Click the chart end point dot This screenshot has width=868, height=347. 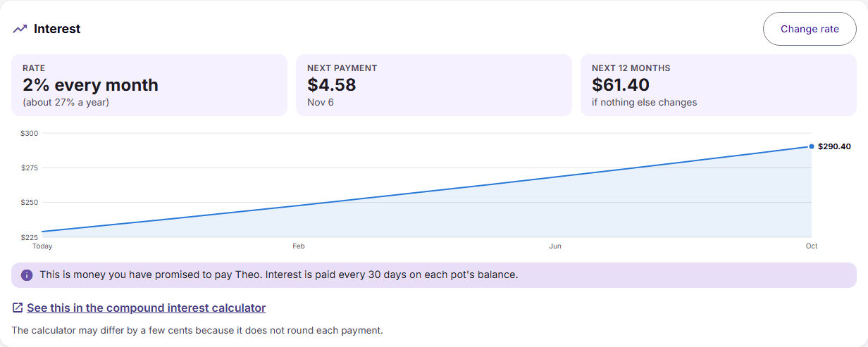click(812, 146)
